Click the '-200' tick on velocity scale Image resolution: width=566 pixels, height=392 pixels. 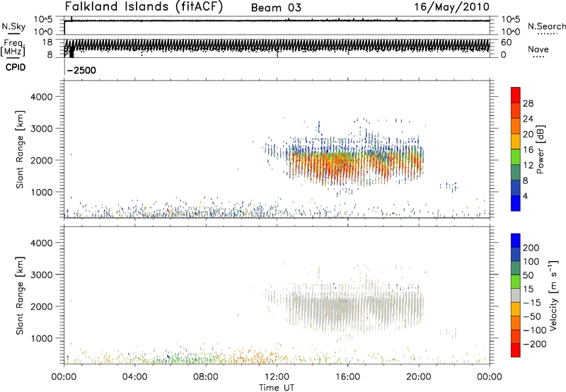pyautogui.click(x=533, y=344)
